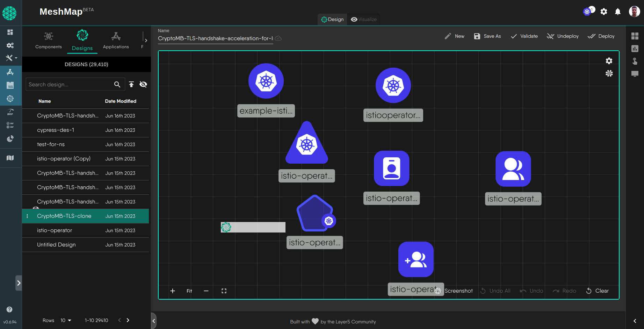Click the fullscreen canvas icon

pyautogui.click(x=224, y=291)
